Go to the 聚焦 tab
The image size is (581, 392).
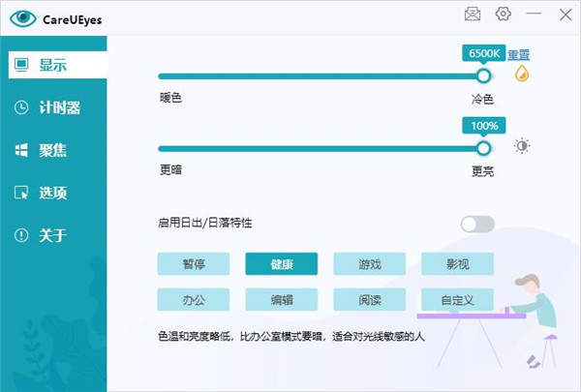tap(52, 150)
